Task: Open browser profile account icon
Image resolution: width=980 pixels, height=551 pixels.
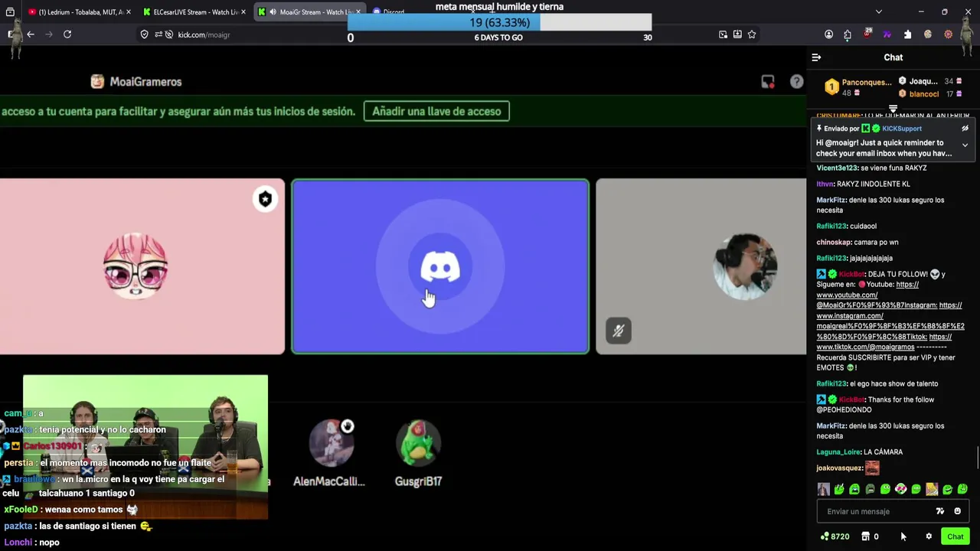Action: (828, 34)
